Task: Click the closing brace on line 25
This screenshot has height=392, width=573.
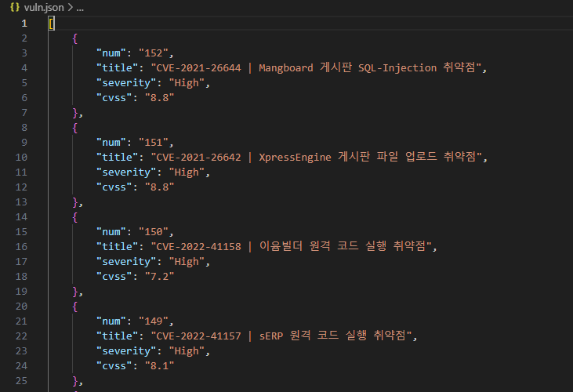Action: tap(75, 381)
